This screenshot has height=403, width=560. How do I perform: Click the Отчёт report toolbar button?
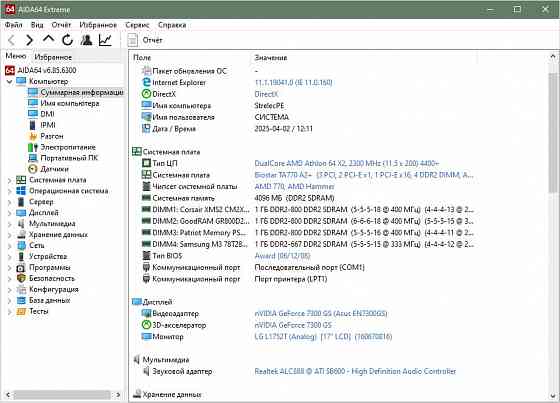pos(145,40)
